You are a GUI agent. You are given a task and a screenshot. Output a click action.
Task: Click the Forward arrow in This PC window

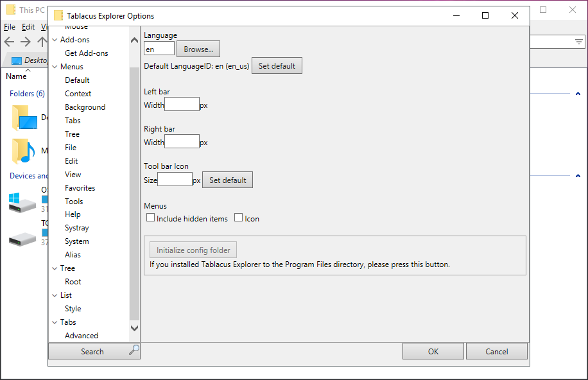click(26, 42)
